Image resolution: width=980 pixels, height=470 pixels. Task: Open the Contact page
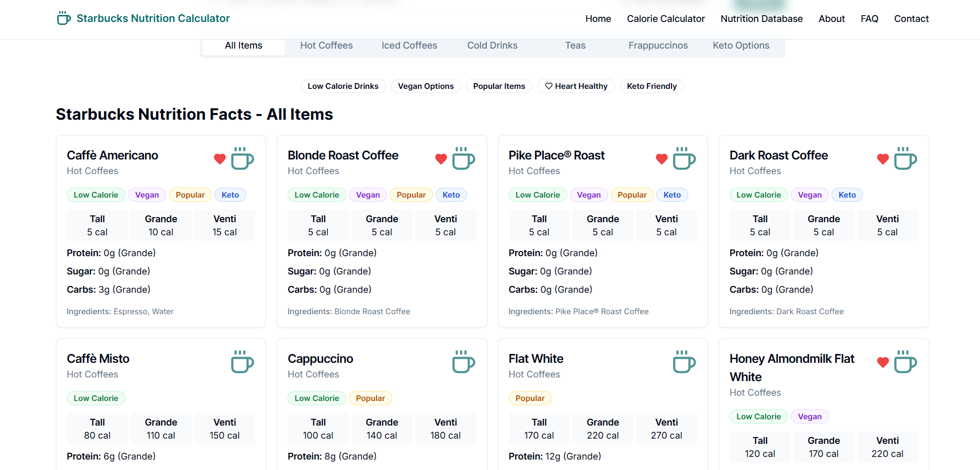coord(911,19)
